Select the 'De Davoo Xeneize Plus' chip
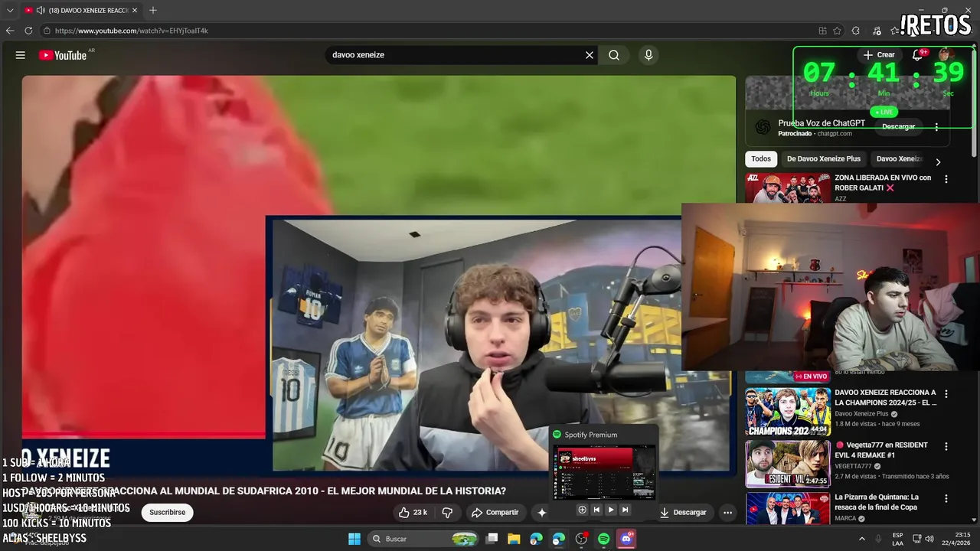The width and height of the screenshot is (980, 551). 824,159
